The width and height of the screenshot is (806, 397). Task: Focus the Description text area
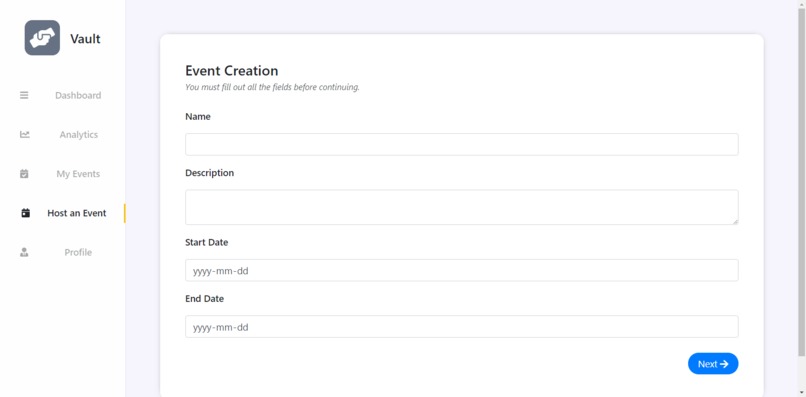coord(462,207)
